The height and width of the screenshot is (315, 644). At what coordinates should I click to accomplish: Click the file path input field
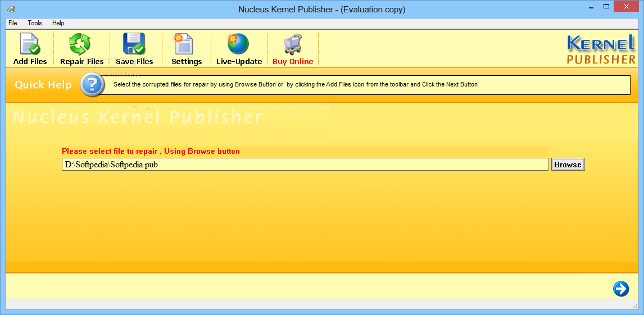click(305, 165)
